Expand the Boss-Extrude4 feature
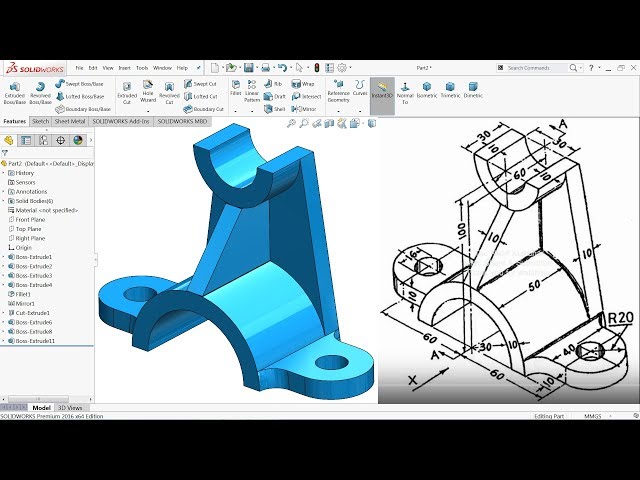This screenshot has width=640, height=480. click(4, 285)
